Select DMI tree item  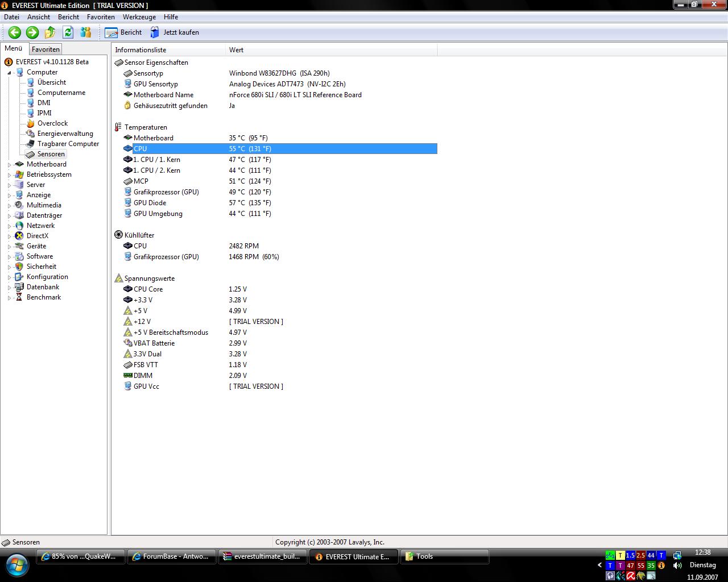(44, 103)
